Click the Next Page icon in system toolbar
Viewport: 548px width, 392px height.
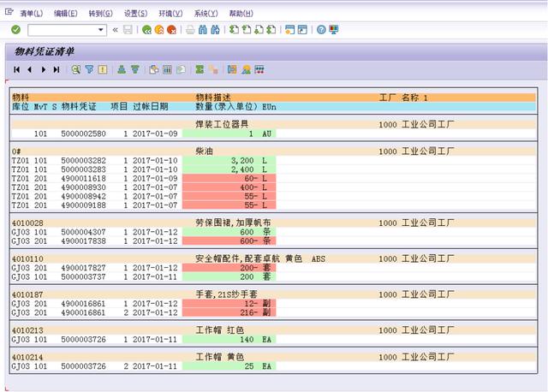259,30
